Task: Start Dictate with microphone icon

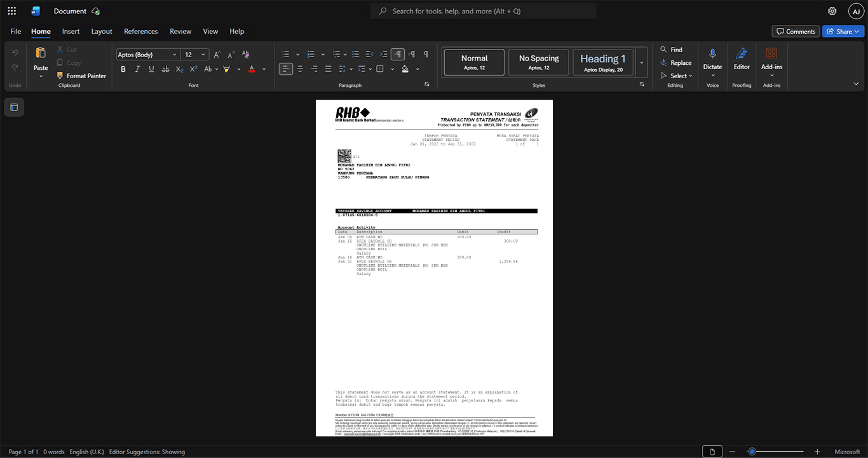Action: tap(712, 58)
